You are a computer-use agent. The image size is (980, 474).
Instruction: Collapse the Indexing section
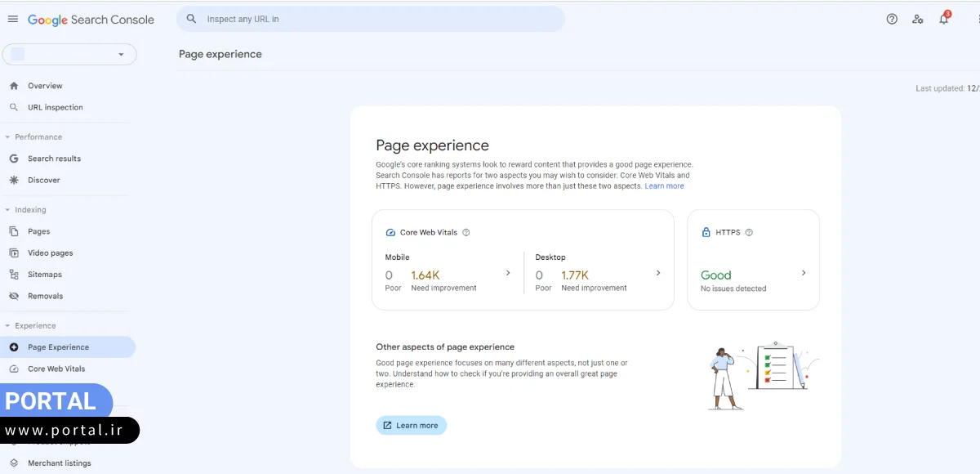click(x=8, y=210)
